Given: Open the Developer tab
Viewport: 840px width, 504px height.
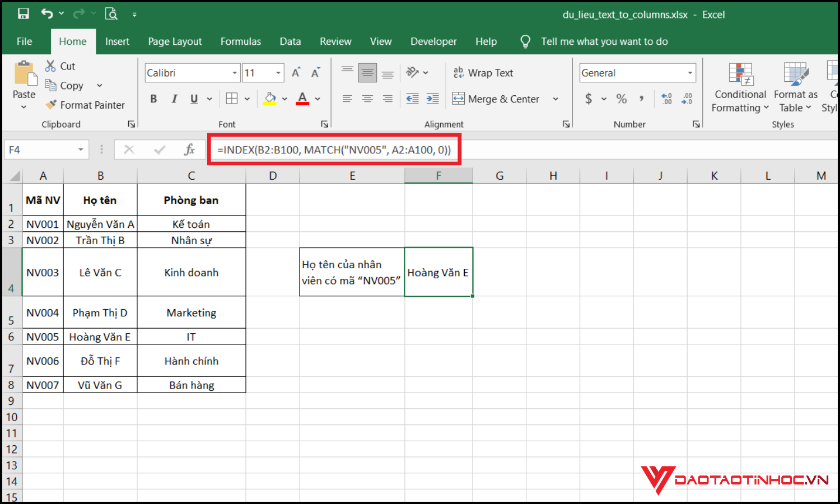Looking at the screenshot, I should pyautogui.click(x=433, y=41).
